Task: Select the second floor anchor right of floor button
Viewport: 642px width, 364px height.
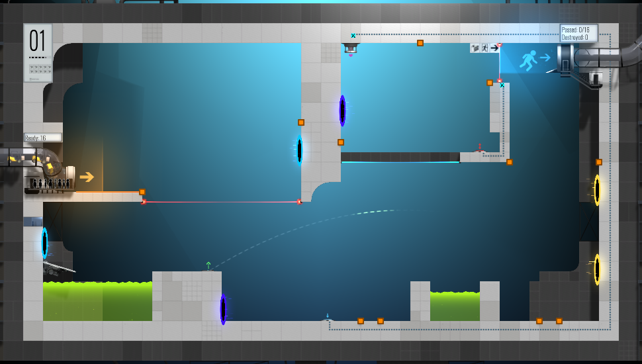Action: (381, 321)
